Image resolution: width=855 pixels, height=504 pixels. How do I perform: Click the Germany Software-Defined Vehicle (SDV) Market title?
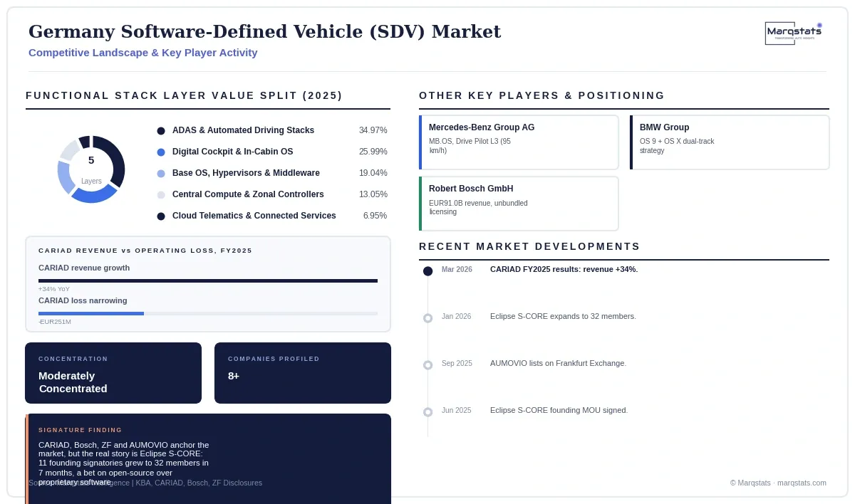coord(264,32)
